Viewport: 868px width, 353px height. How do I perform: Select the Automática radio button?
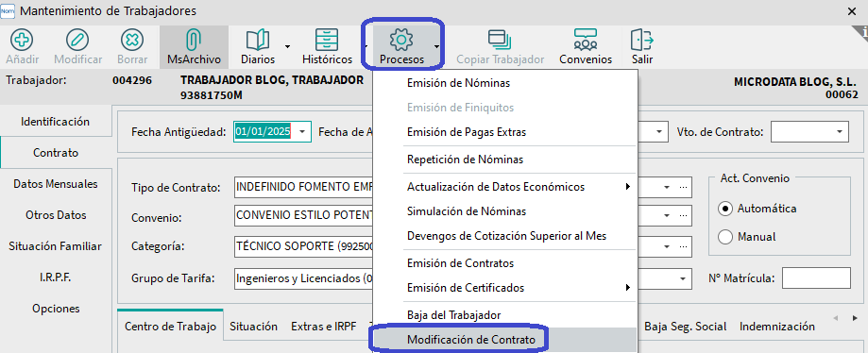725,209
